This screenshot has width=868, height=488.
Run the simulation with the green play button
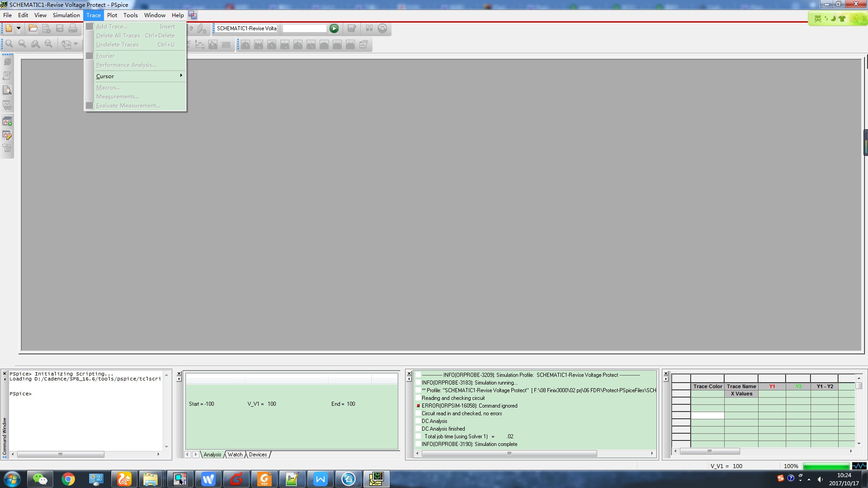[x=334, y=28]
